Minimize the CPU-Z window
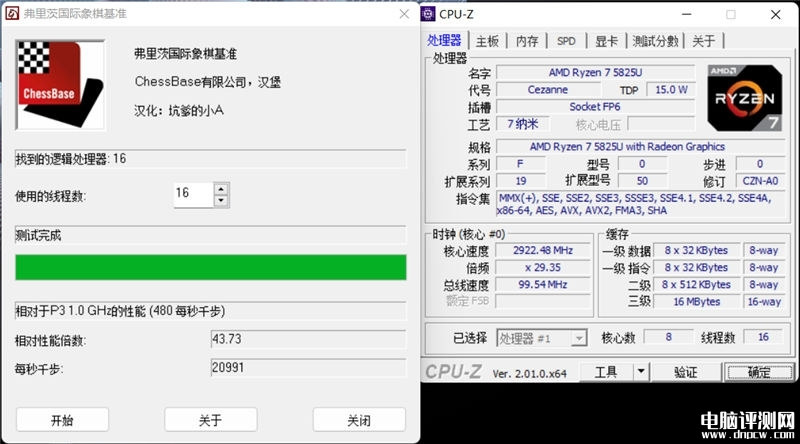 pos(687,14)
